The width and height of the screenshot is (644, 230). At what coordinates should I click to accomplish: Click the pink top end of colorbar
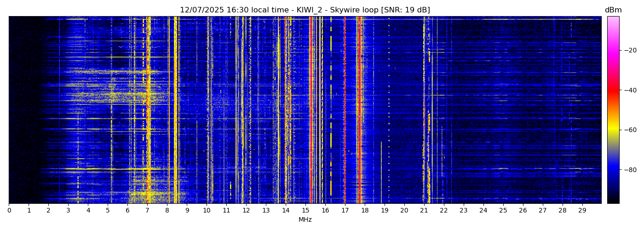click(613, 18)
